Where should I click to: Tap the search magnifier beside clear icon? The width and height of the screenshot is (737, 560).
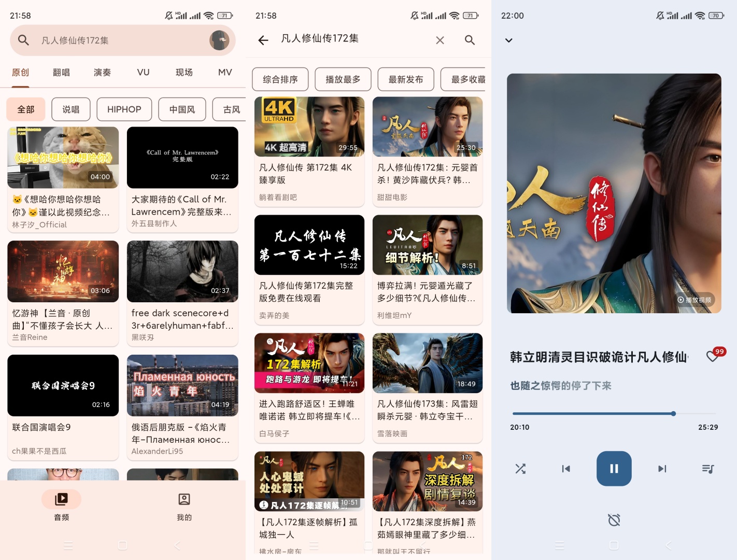(x=470, y=40)
